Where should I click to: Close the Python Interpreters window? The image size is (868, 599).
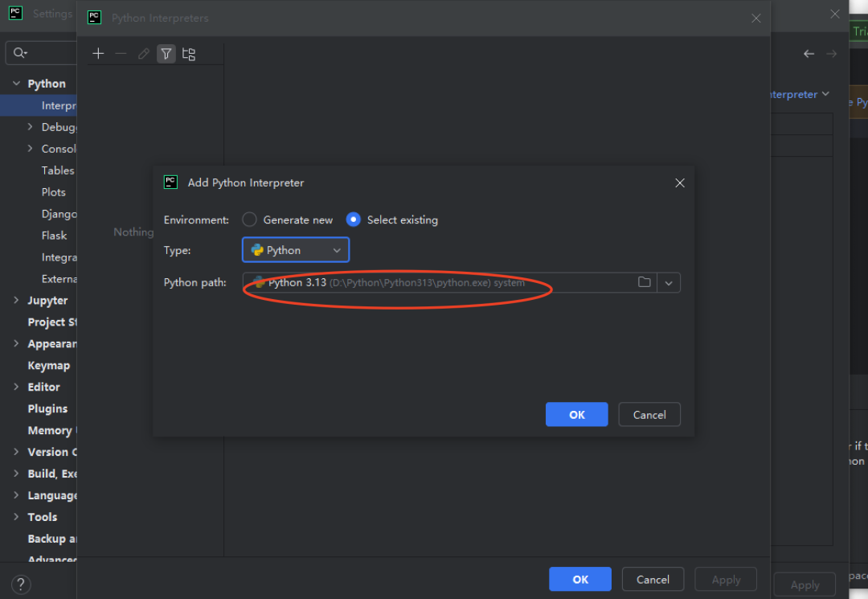[x=756, y=18]
